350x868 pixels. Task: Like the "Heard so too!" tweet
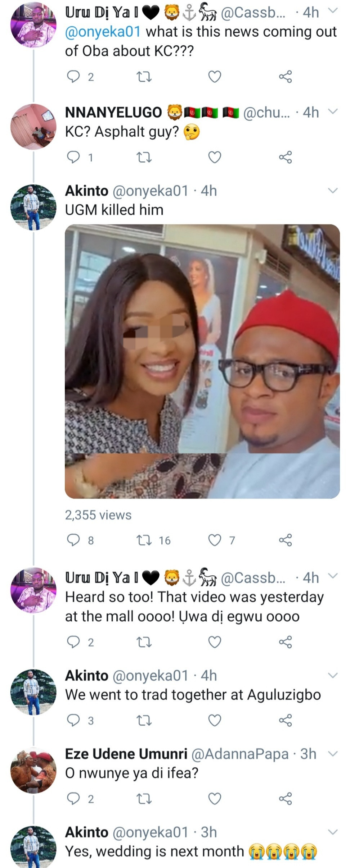(215, 642)
